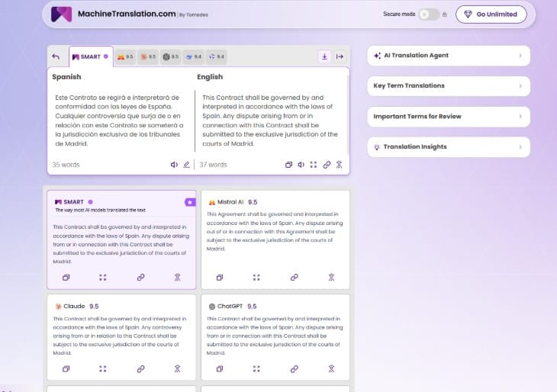Switch to the swirl icon 9.4 tab
This screenshot has height=392, width=557.
point(217,56)
